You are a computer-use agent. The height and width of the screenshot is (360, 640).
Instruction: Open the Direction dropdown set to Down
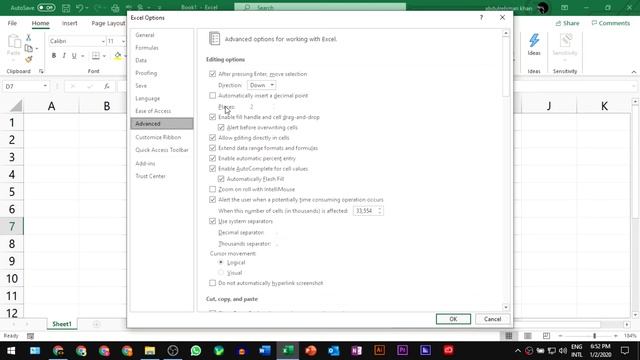click(x=261, y=85)
